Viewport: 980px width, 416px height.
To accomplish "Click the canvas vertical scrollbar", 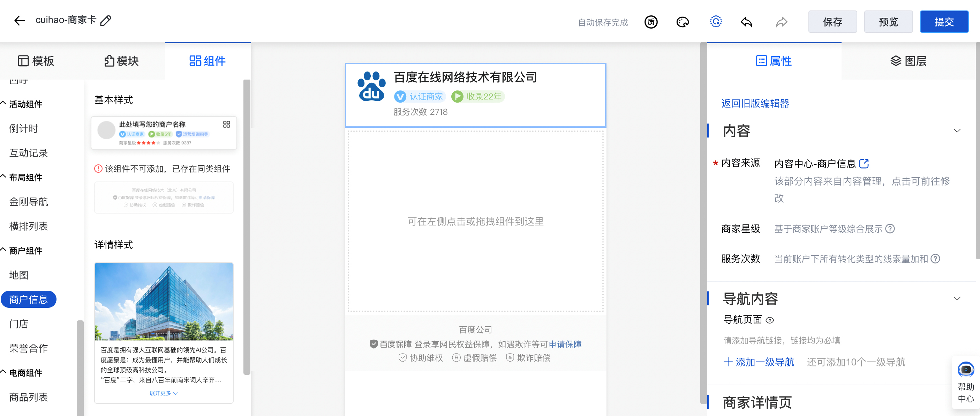I will point(703,223).
